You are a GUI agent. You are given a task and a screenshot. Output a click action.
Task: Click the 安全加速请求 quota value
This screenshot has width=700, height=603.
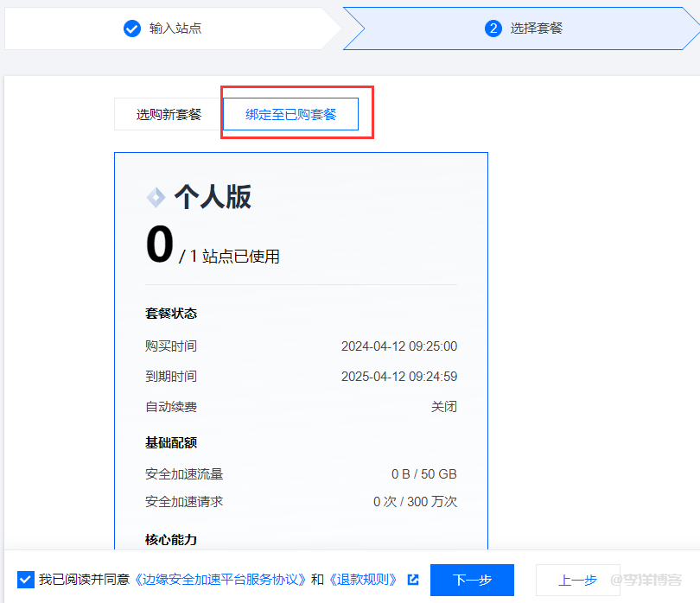coord(415,502)
